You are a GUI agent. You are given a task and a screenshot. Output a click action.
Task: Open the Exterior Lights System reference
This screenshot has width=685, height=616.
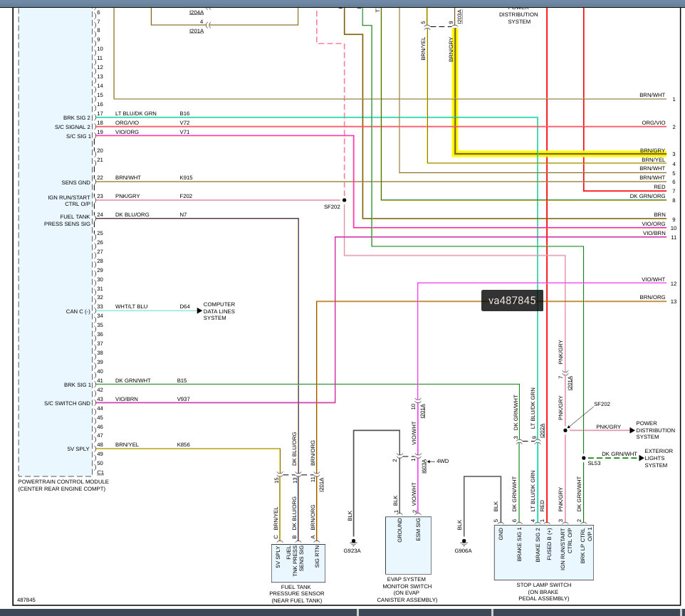(x=659, y=458)
